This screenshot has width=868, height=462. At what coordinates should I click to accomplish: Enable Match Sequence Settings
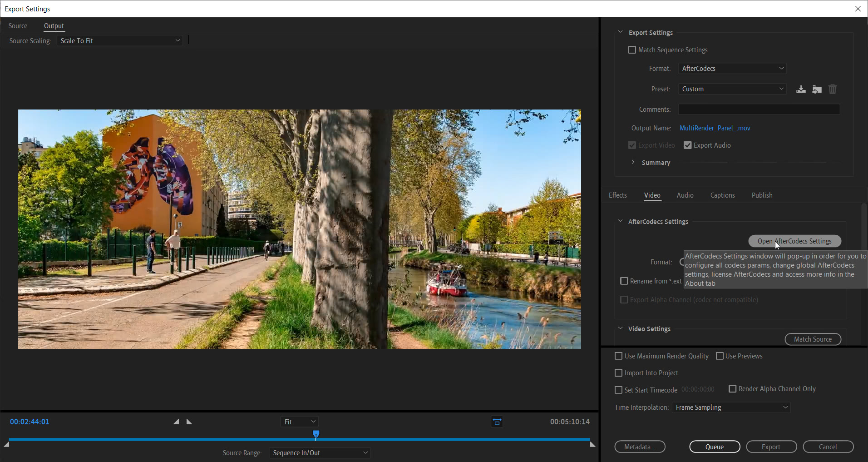tap(632, 50)
